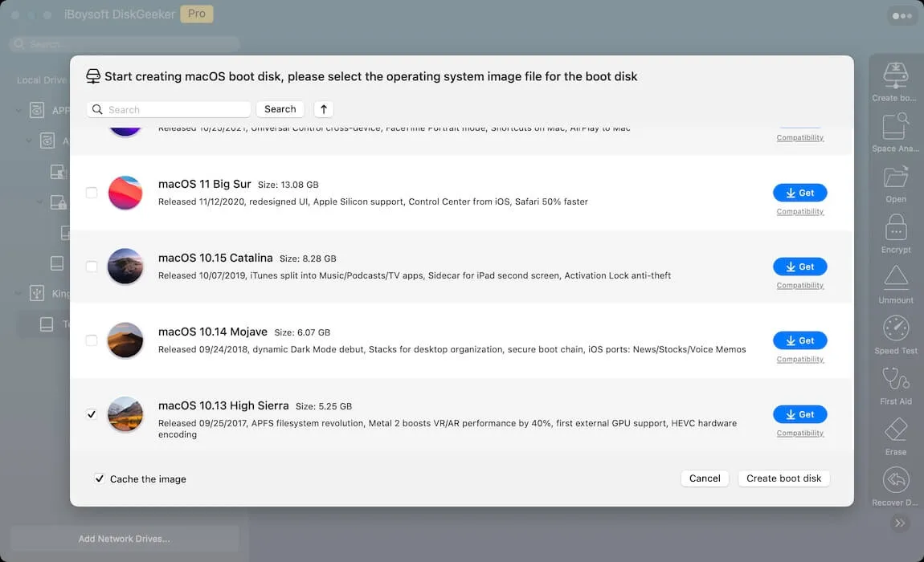
Task: Select the Encrypt padlock icon
Action: (x=895, y=228)
